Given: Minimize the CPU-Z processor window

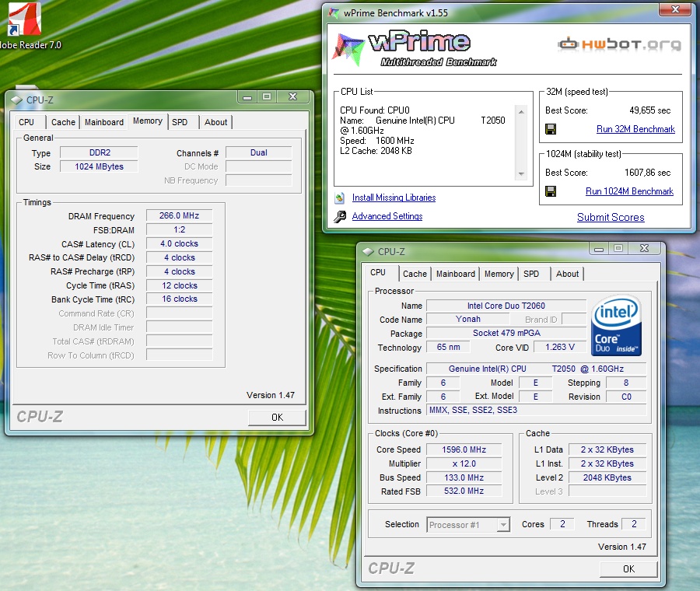Looking at the screenshot, I should [599, 249].
